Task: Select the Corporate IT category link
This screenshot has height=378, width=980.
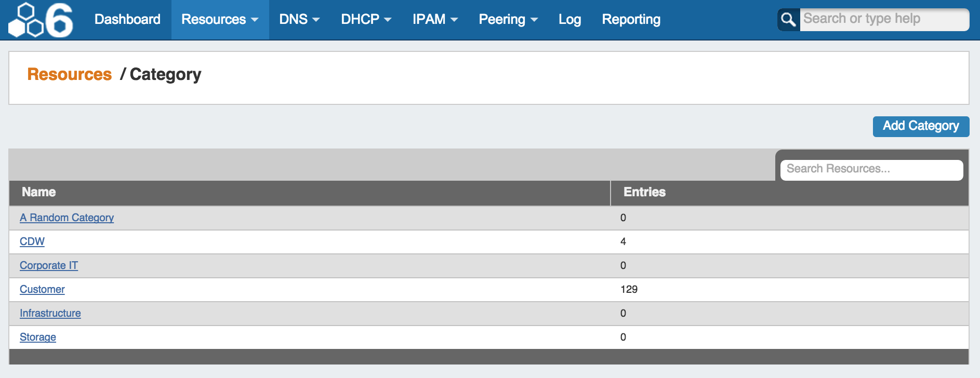Action: point(49,265)
